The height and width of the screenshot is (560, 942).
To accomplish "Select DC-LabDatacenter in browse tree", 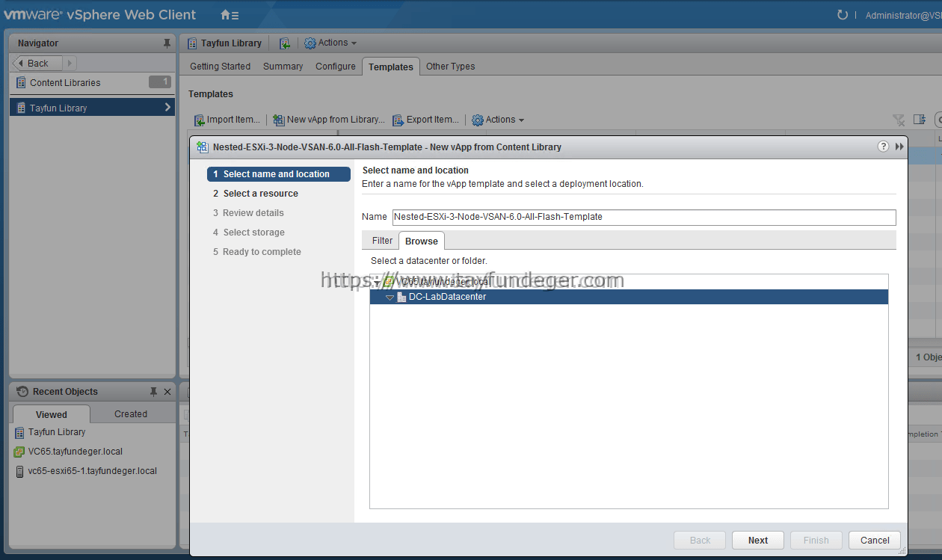I will [x=629, y=297].
